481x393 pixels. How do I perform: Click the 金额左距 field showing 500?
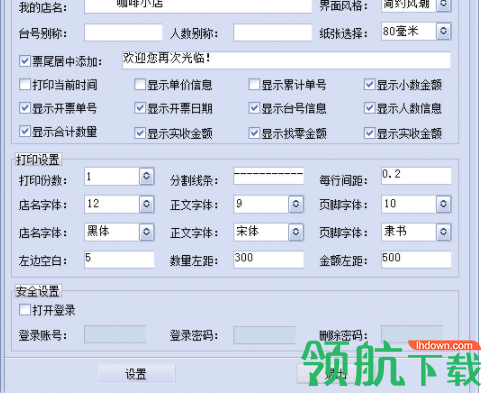(x=416, y=259)
